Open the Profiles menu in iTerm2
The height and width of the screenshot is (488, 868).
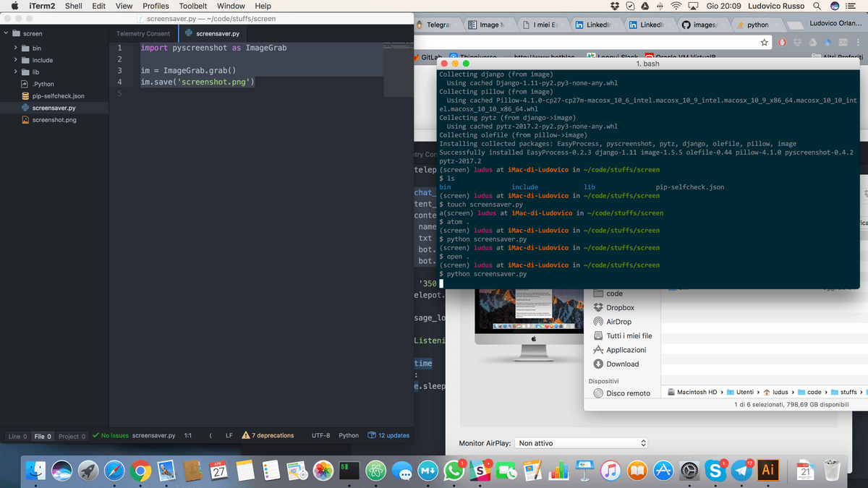[156, 6]
